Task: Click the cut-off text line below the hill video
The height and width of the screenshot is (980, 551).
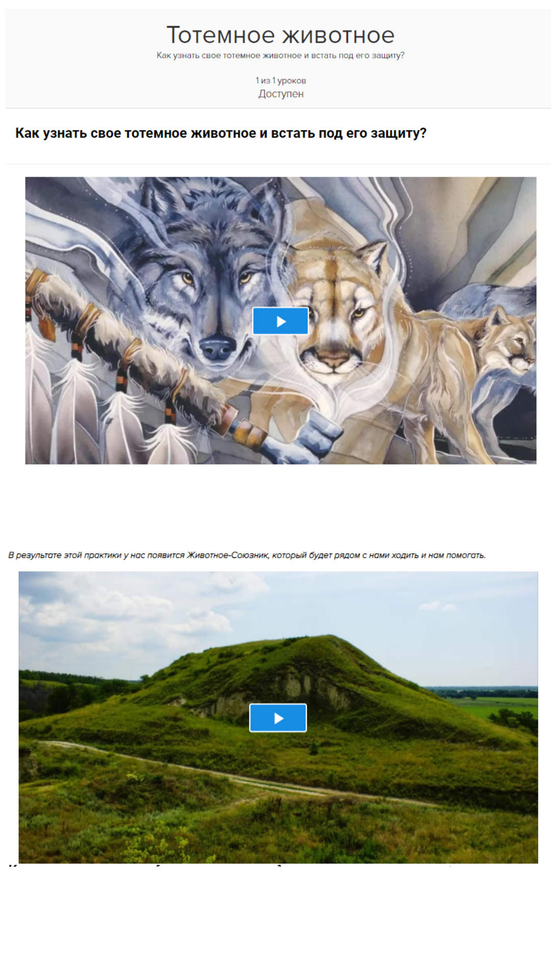Action: [x=230, y=866]
